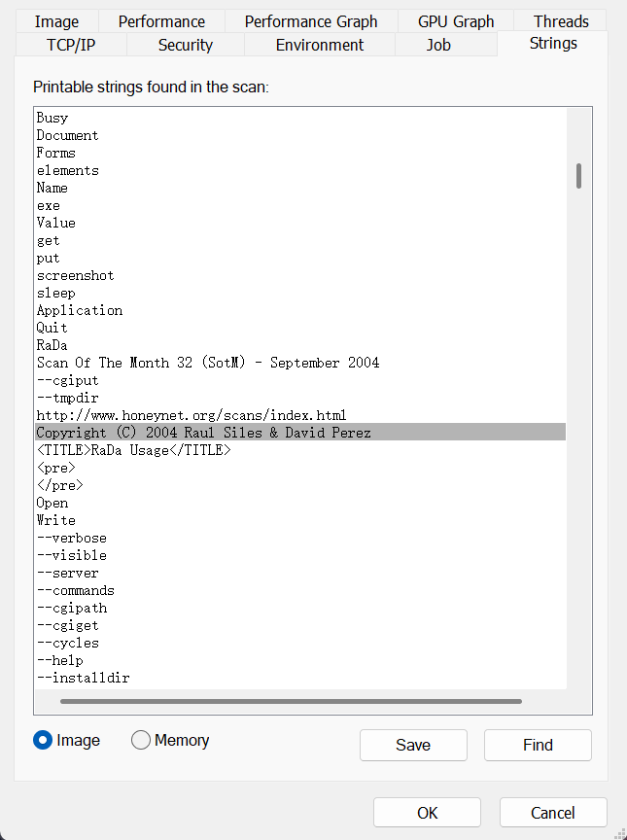Switch to the GPU Graph tab
The width and height of the screenshot is (627, 840).
pyautogui.click(x=456, y=21)
